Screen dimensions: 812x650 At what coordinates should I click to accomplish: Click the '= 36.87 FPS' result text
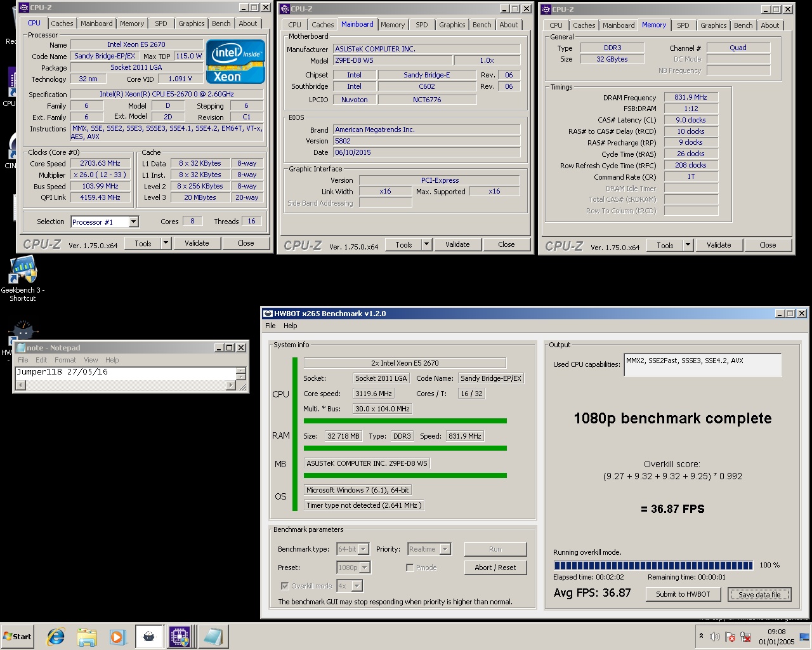point(672,508)
